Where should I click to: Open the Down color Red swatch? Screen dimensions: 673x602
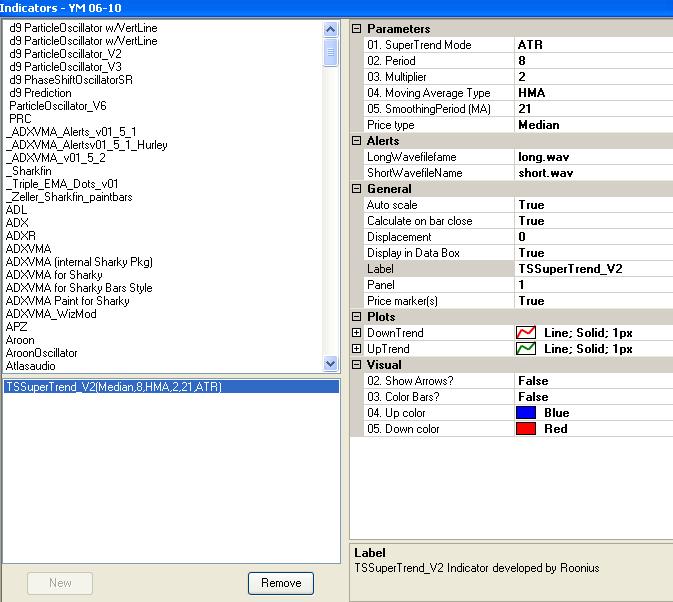tap(526, 429)
